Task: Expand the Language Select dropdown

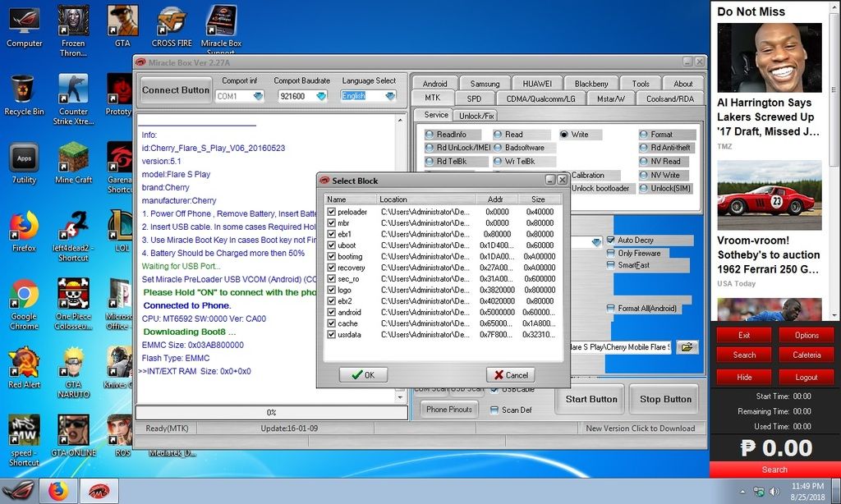Action: pos(388,96)
